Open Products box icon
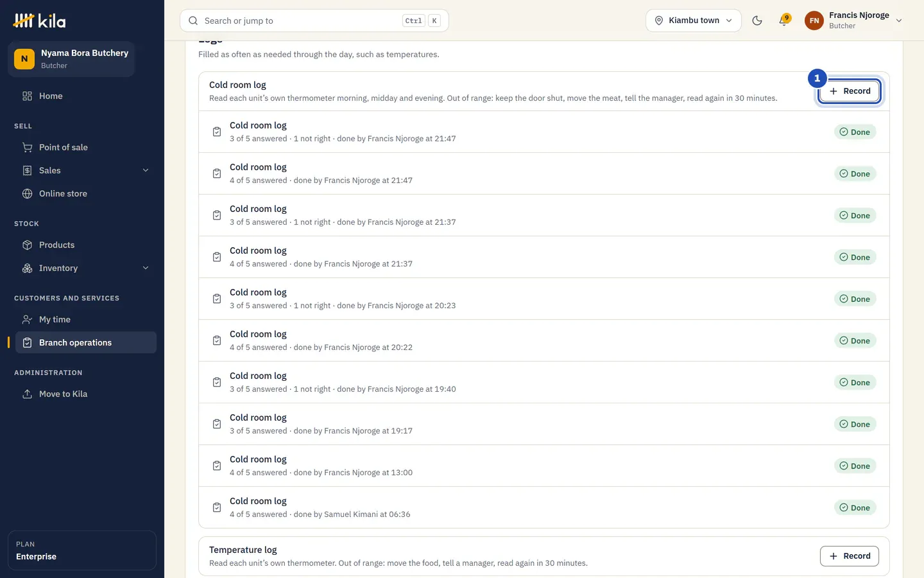 (27, 245)
